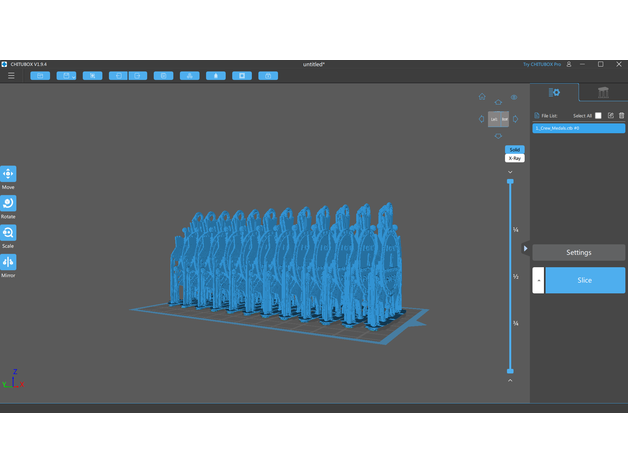The height and width of the screenshot is (472, 628).
Task: Select the Mirror tool
Action: tap(8, 262)
